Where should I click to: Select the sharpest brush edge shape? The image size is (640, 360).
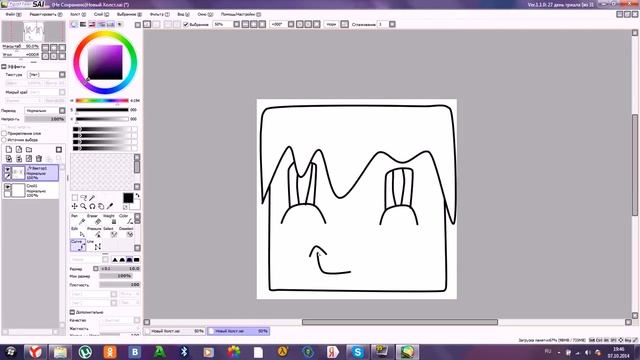[115, 260]
